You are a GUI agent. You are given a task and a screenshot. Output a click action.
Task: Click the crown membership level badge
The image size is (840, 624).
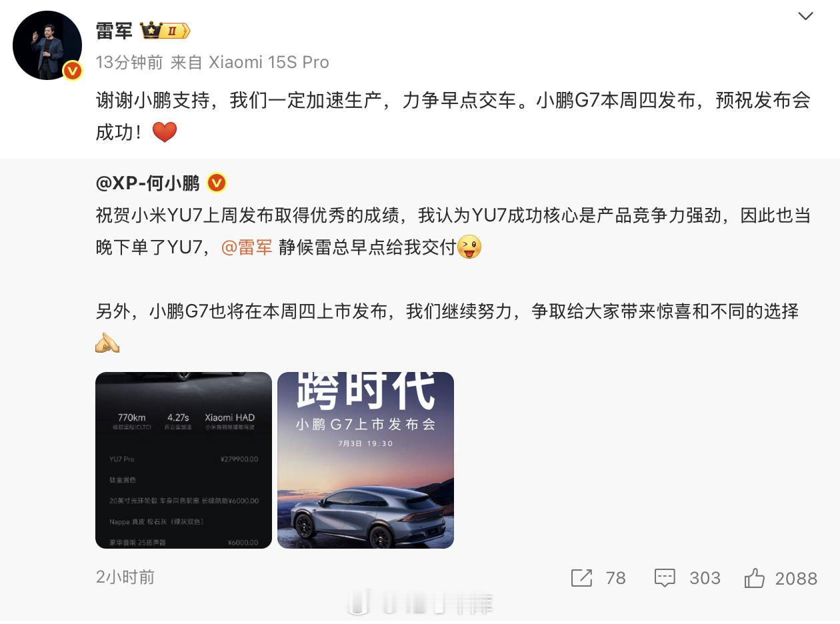click(165, 31)
